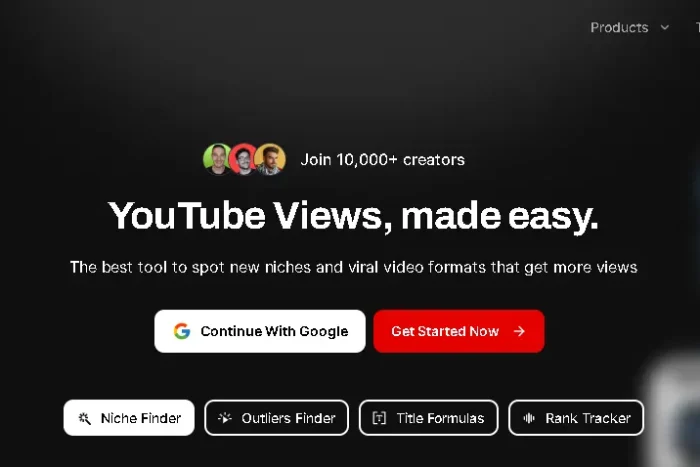Click the Rank Tracker waveform icon
Image resolution: width=700 pixels, height=467 pixels.
pos(529,418)
